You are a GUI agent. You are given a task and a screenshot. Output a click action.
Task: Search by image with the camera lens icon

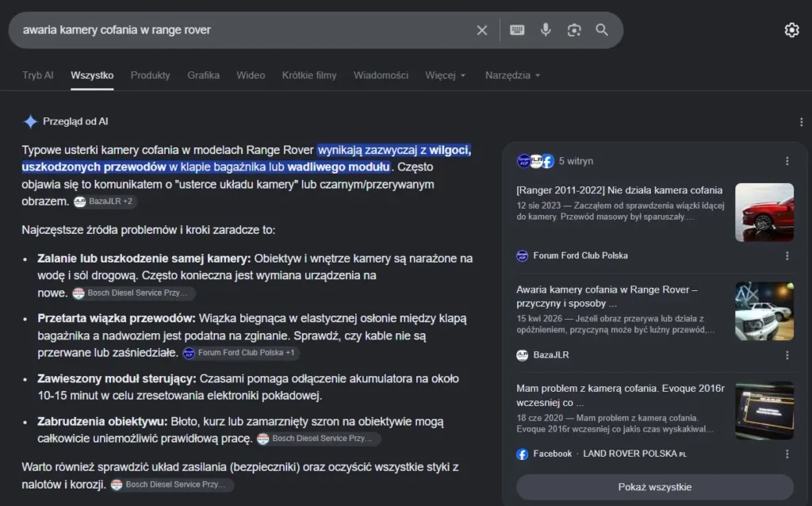click(x=574, y=30)
